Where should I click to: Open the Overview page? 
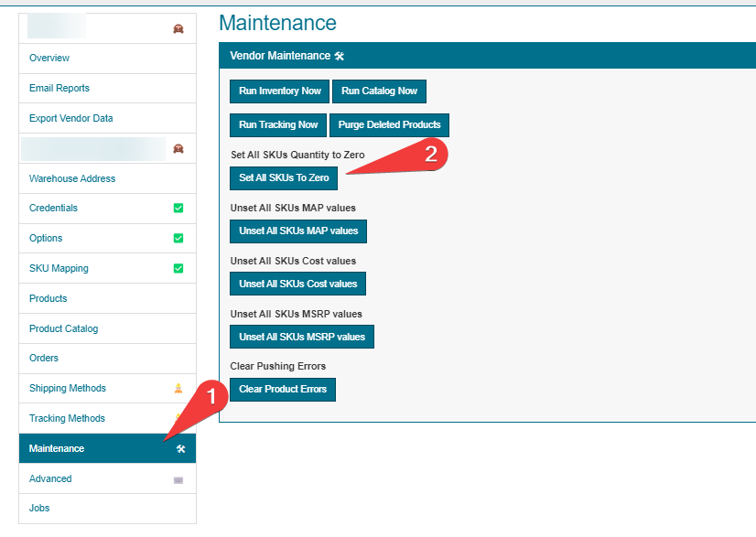point(49,58)
